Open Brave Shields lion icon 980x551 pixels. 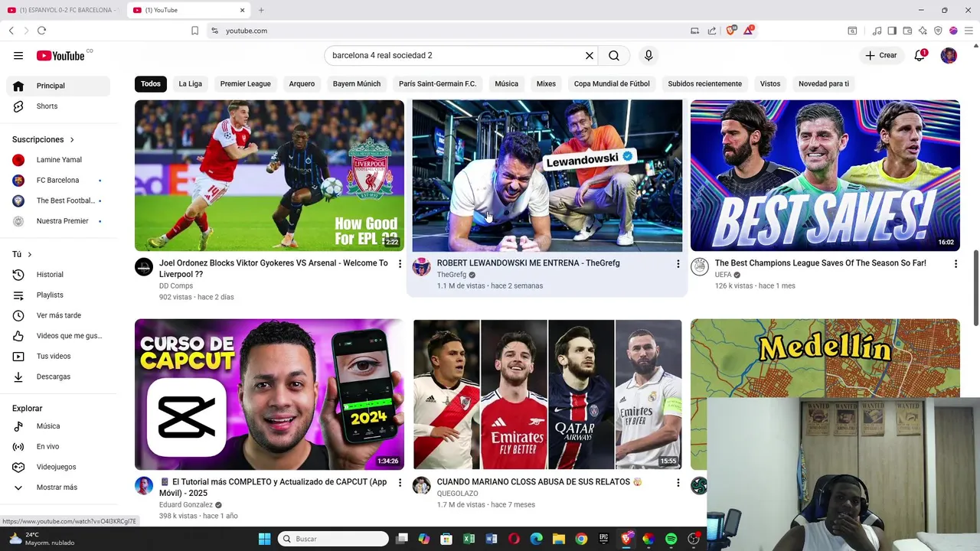(730, 31)
